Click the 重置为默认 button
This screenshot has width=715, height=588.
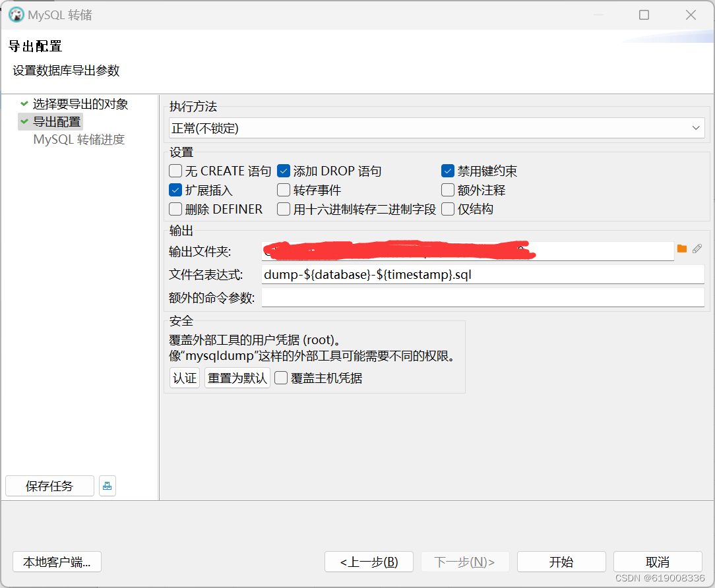tap(237, 378)
